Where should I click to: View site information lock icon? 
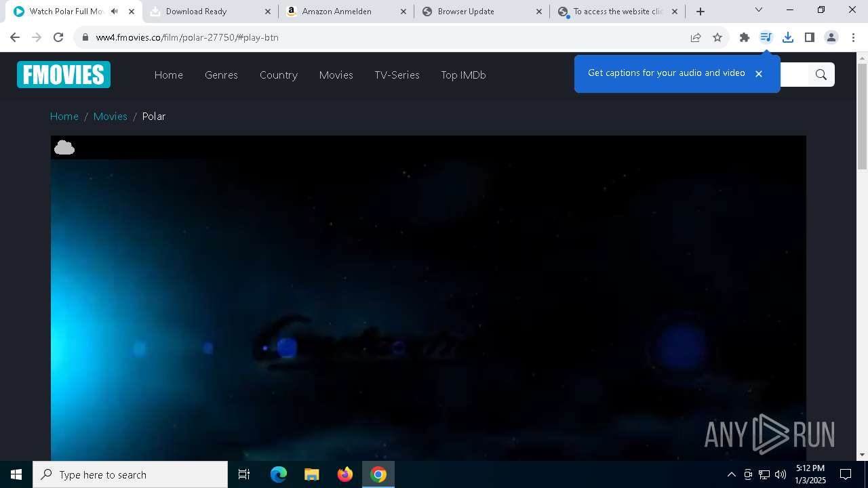pyautogui.click(x=85, y=37)
